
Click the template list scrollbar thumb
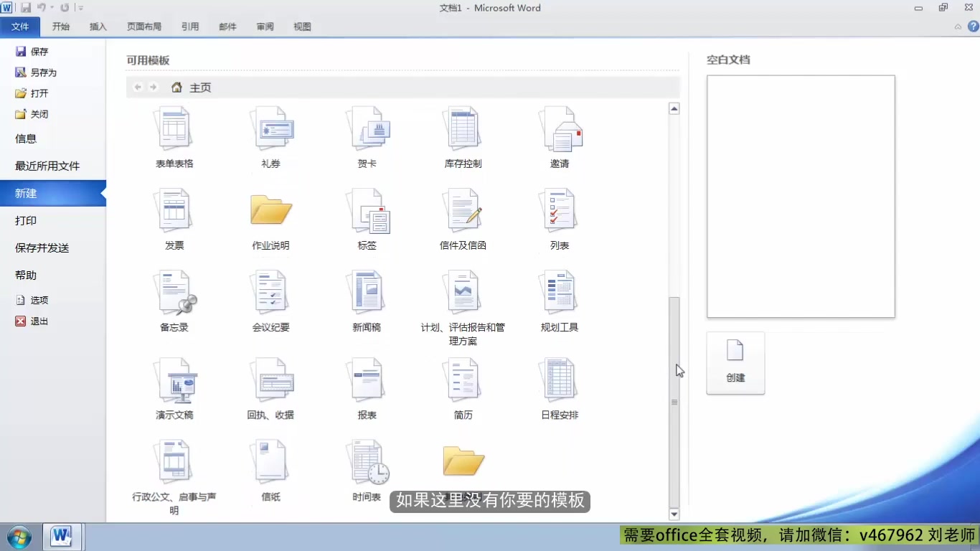tap(674, 402)
